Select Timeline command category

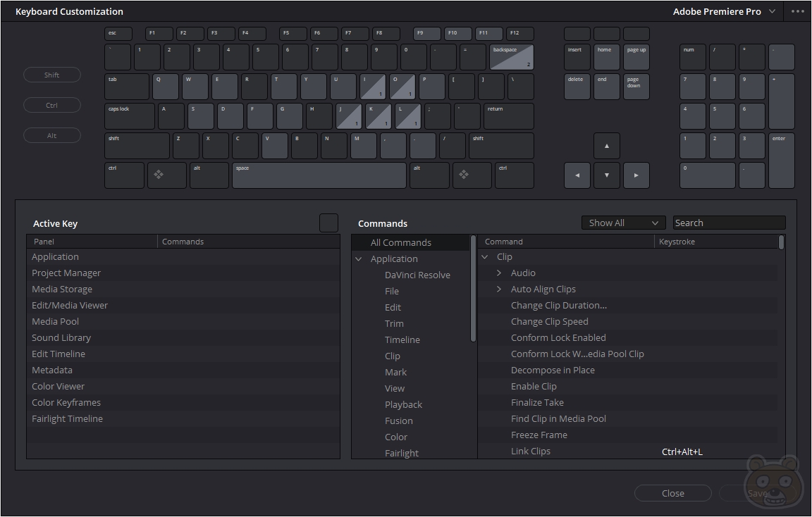pyautogui.click(x=402, y=340)
